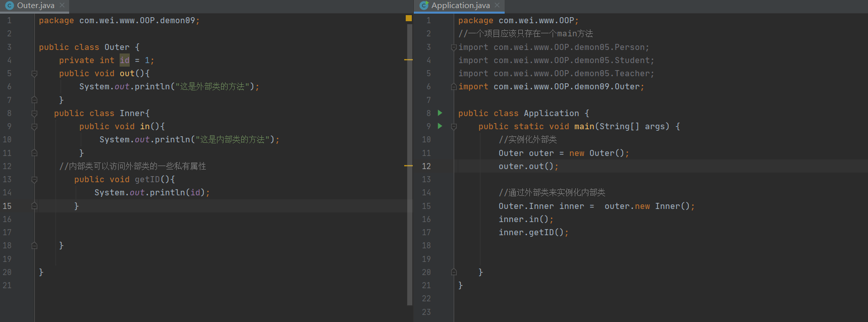
Task: Click the 'outer.out();' statement
Action: pos(529,166)
